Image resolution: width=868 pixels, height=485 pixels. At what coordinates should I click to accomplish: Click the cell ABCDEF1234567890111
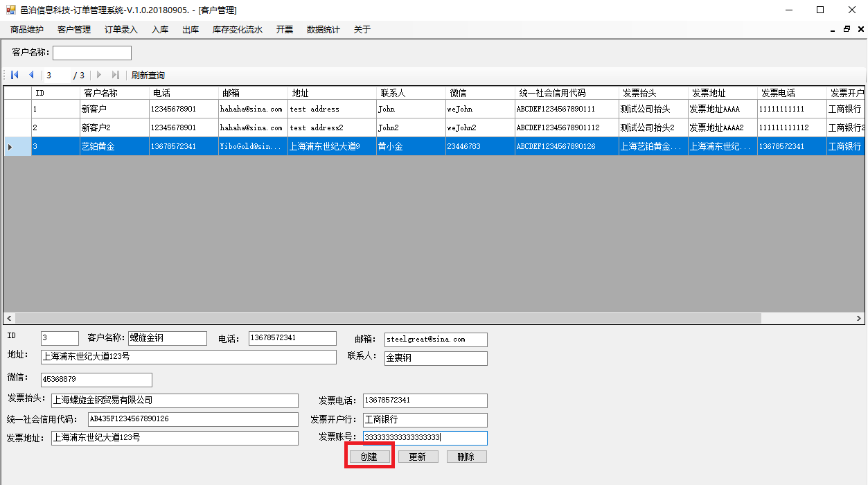pyautogui.click(x=567, y=109)
